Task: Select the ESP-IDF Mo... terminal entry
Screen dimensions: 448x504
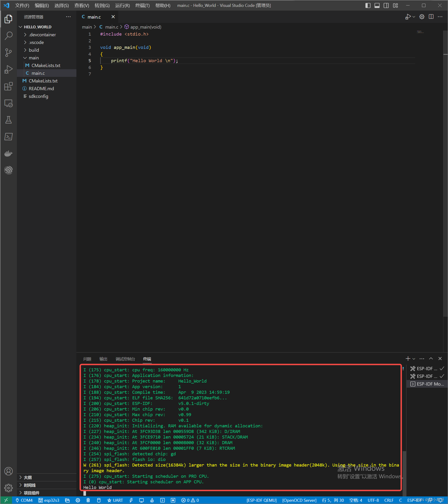Action: pyautogui.click(x=427, y=384)
